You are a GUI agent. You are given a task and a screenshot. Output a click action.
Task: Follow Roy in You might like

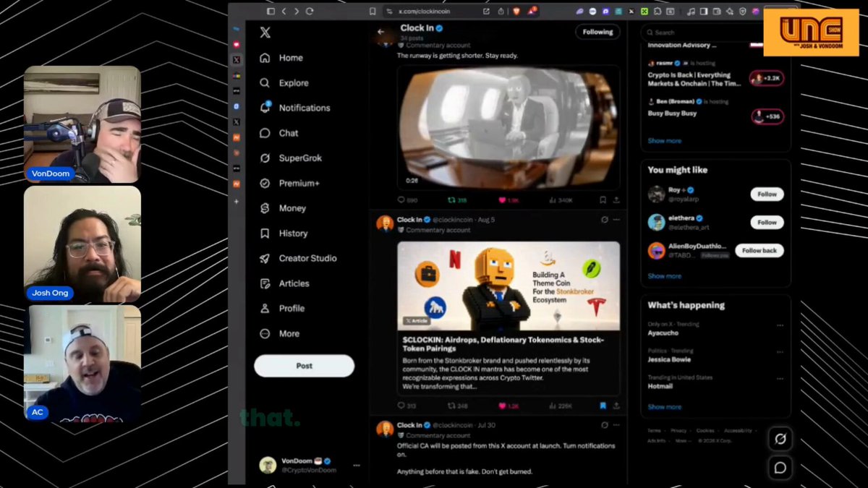[x=767, y=194]
